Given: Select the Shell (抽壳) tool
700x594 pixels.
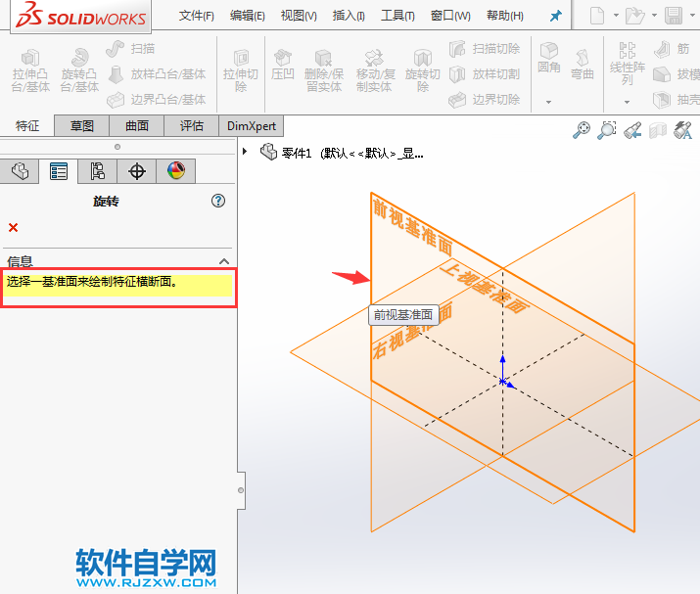Looking at the screenshot, I should (x=675, y=100).
